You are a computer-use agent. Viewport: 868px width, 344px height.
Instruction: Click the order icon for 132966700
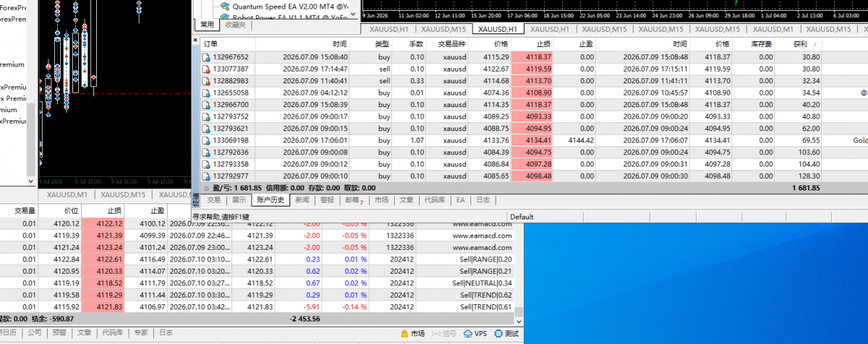click(207, 105)
